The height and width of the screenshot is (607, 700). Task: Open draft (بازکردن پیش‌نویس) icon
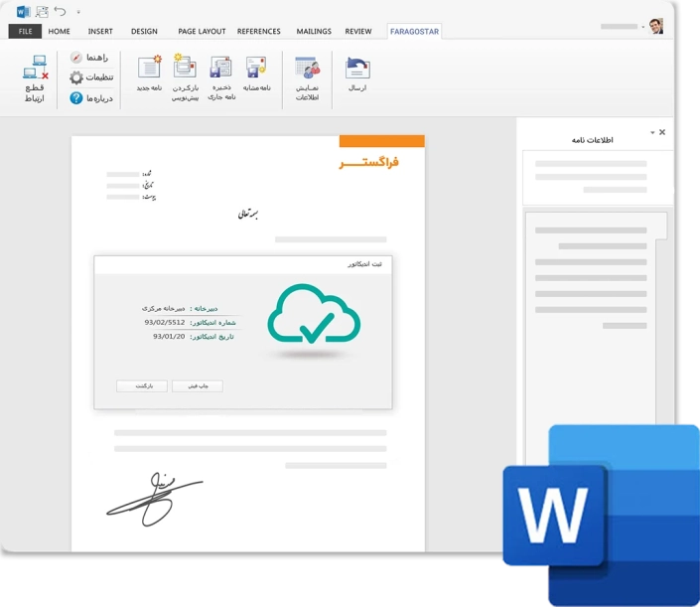185,67
